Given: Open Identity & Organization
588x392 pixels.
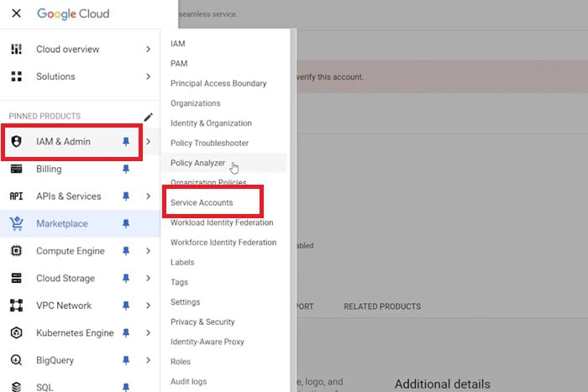Looking at the screenshot, I should pos(211,123).
